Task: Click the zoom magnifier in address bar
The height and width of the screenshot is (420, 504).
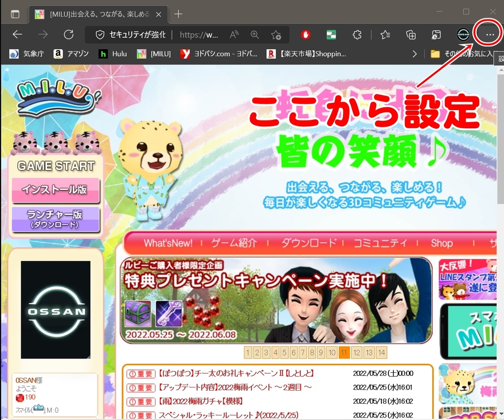Action: [x=254, y=34]
